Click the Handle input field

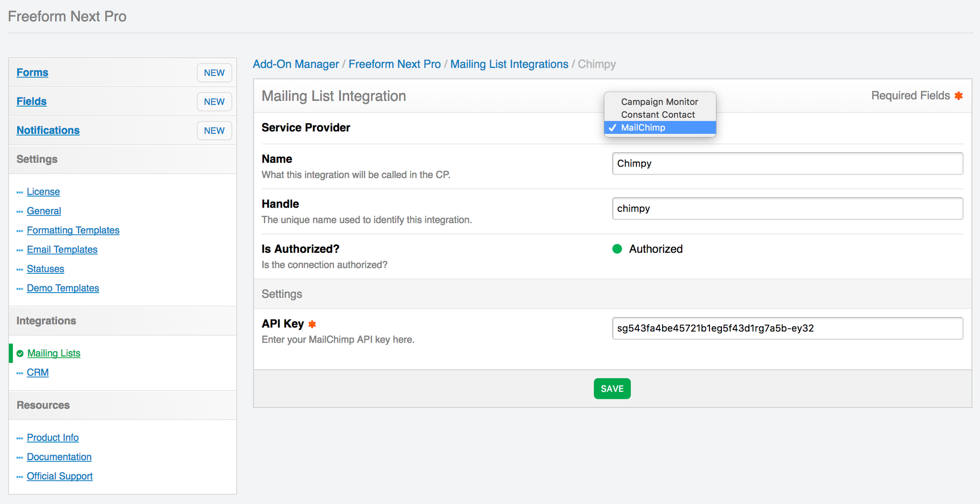pos(787,209)
